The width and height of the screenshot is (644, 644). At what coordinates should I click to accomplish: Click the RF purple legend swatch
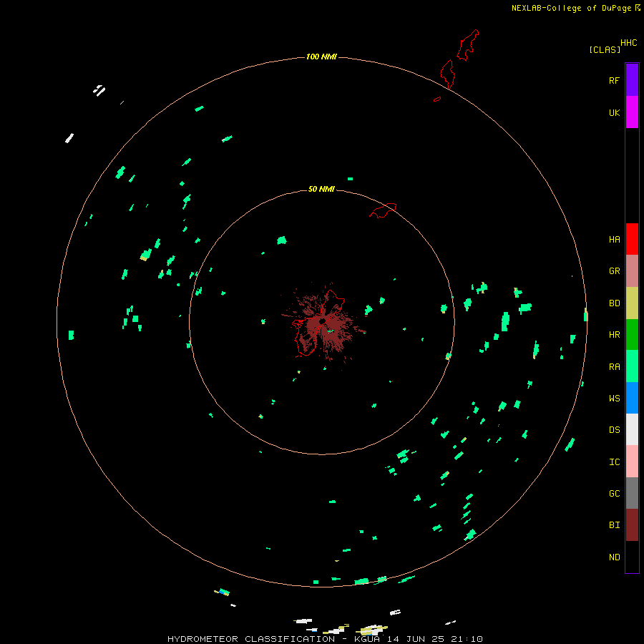point(632,80)
